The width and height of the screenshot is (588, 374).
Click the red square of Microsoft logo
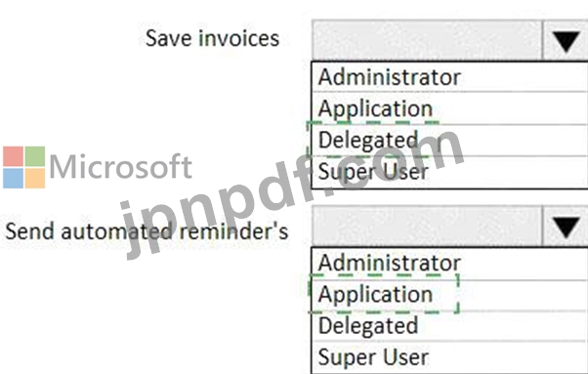point(13,156)
